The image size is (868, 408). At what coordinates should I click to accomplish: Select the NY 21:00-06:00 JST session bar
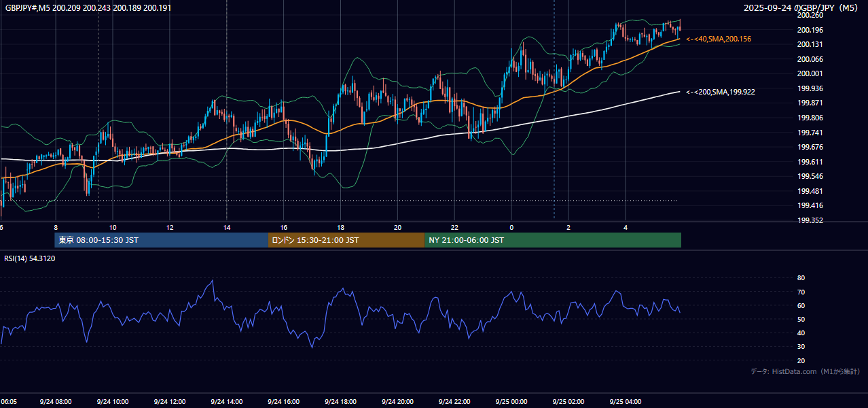[553, 240]
